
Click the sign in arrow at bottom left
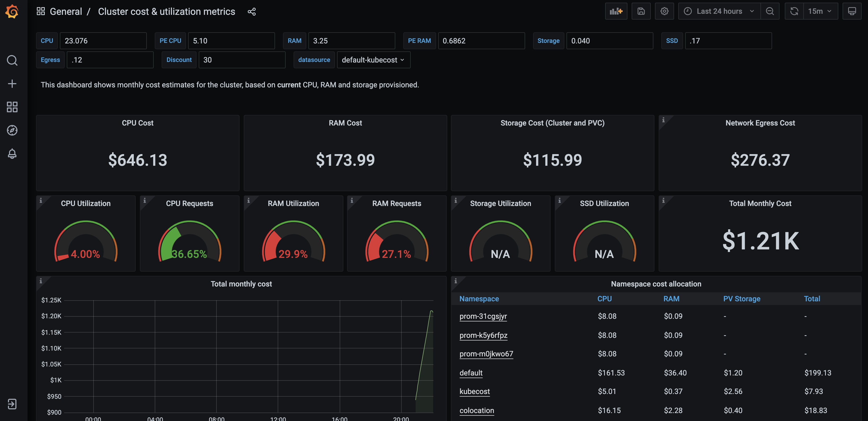coord(12,404)
